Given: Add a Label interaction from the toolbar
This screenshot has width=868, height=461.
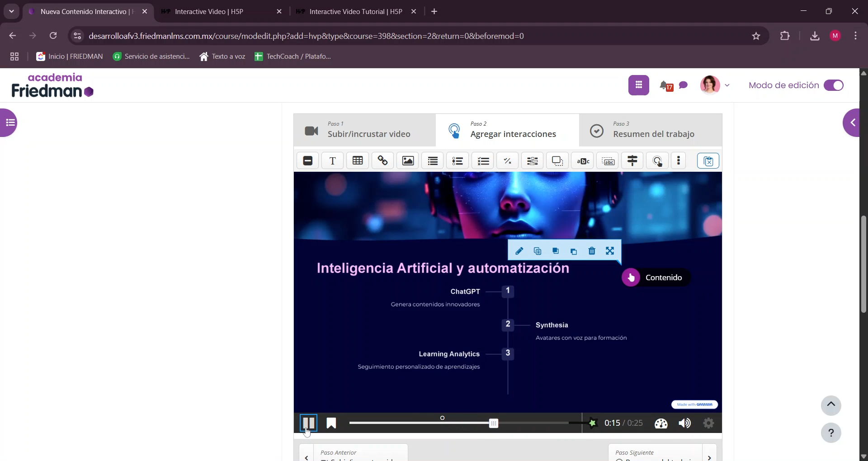Looking at the screenshot, I should coord(308,161).
